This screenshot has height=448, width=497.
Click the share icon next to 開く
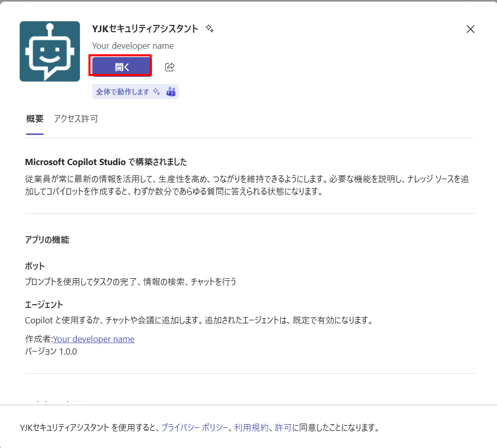coord(170,67)
